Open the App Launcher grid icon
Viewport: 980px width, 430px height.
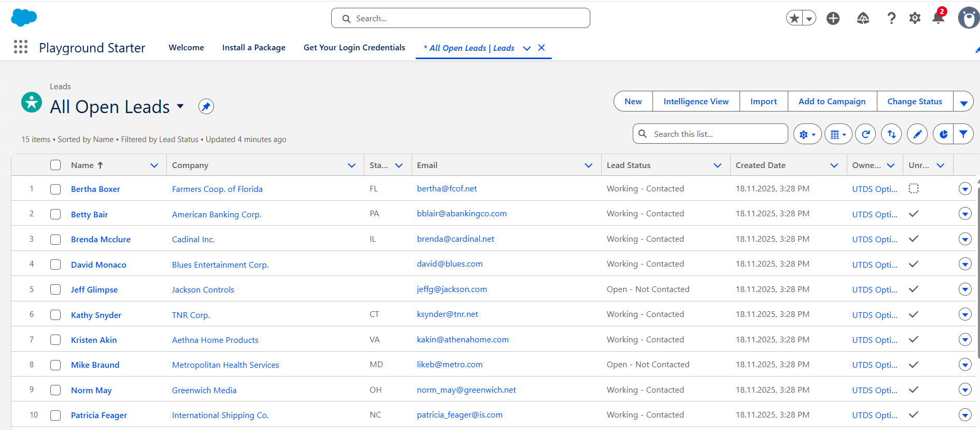21,47
